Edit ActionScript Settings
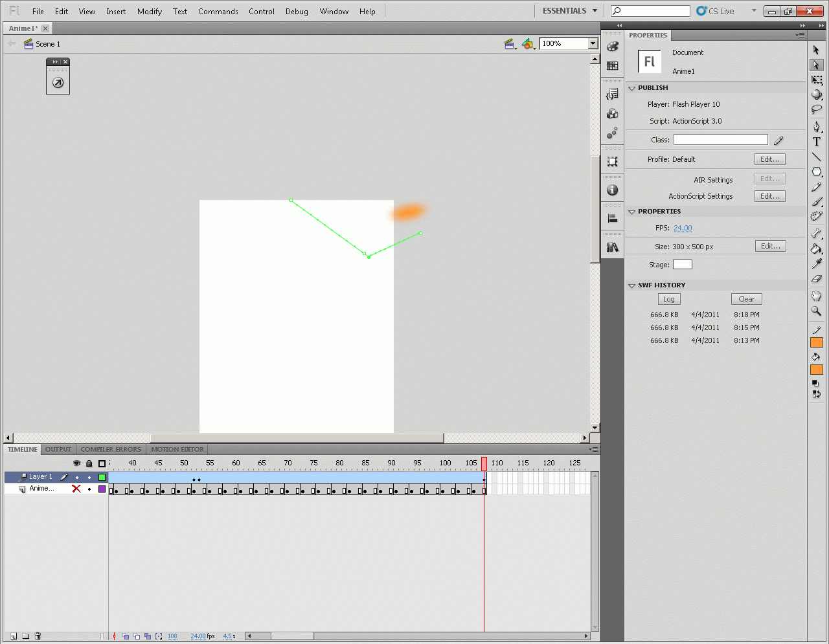 770,196
